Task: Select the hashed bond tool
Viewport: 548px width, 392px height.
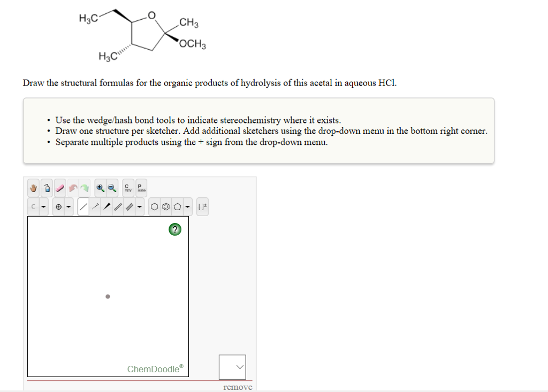Action: [95, 206]
